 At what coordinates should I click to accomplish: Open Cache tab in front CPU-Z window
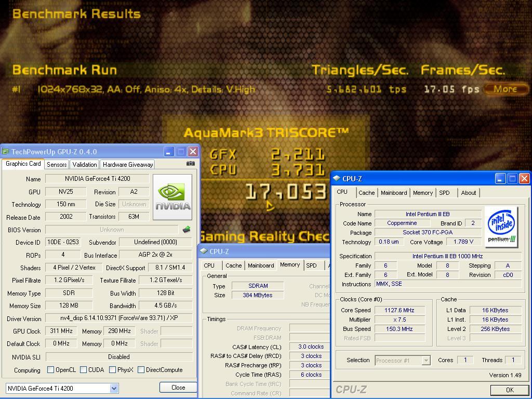[366, 193]
